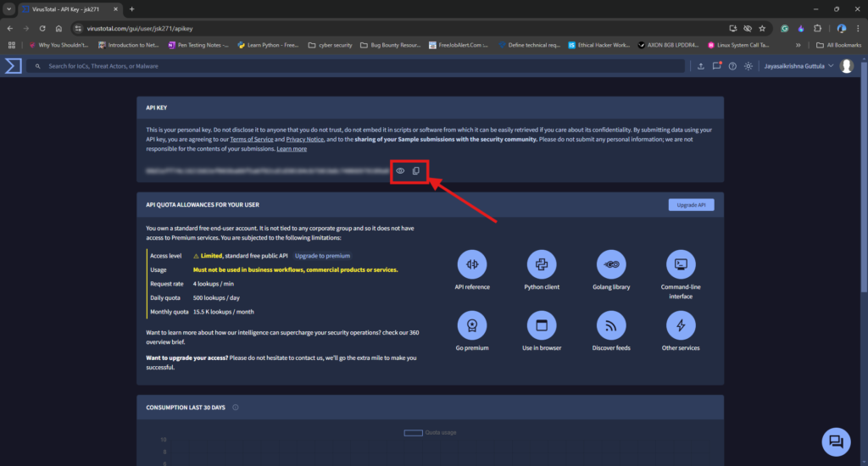Screen dimensions: 868x466
Task: Focus the IoCs, Threat Actors search field
Action: coord(355,66)
